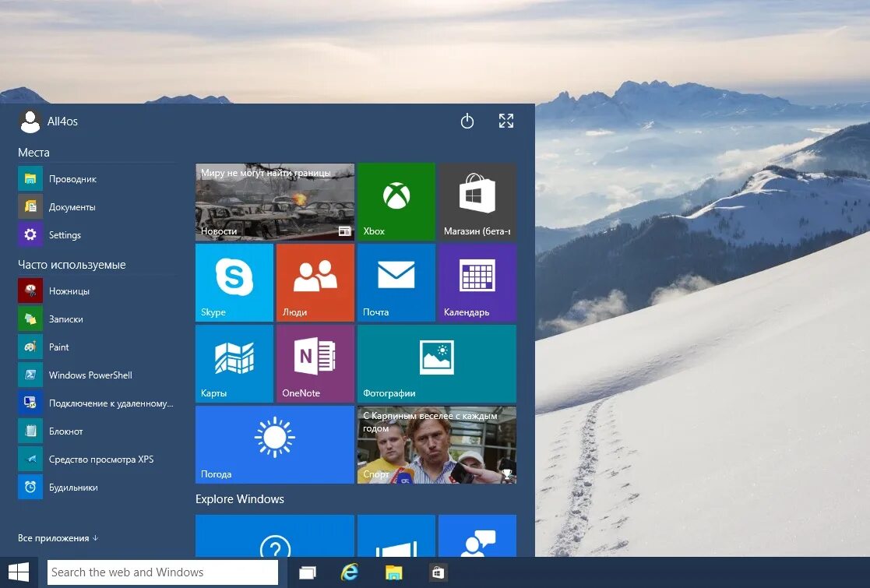
Task: Open the Почта (Mail) tile
Action: 396,282
